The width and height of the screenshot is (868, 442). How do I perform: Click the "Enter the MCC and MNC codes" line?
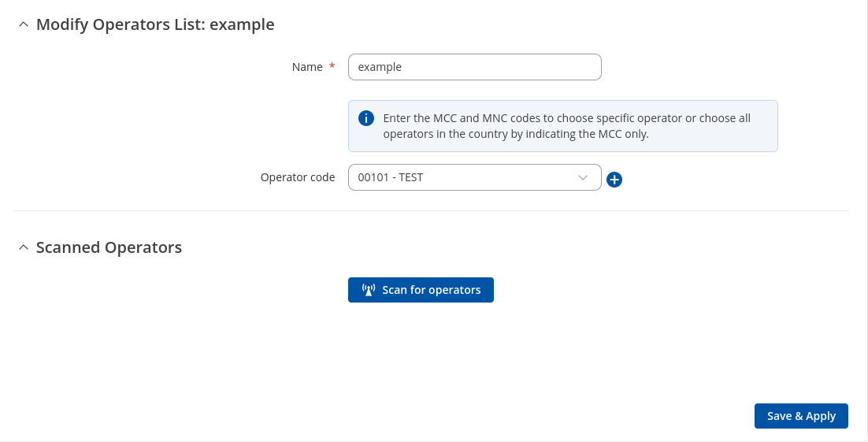click(x=566, y=118)
